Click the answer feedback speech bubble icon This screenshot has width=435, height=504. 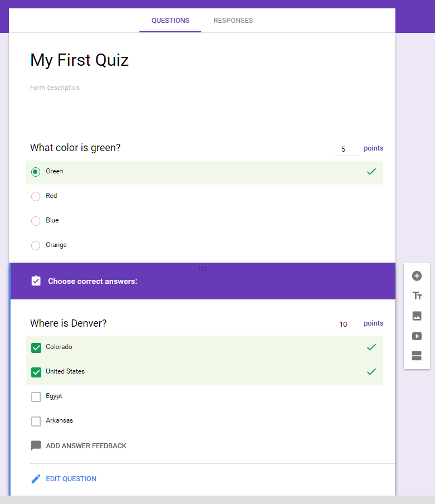click(x=36, y=445)
